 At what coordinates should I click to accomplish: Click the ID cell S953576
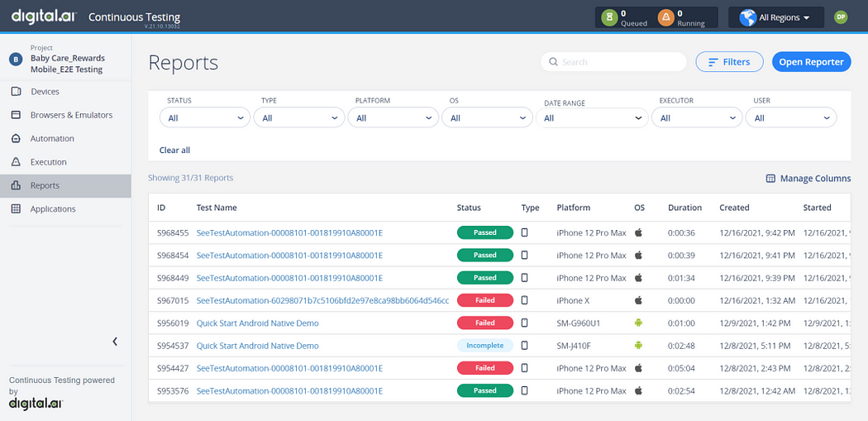coord(173,390)
